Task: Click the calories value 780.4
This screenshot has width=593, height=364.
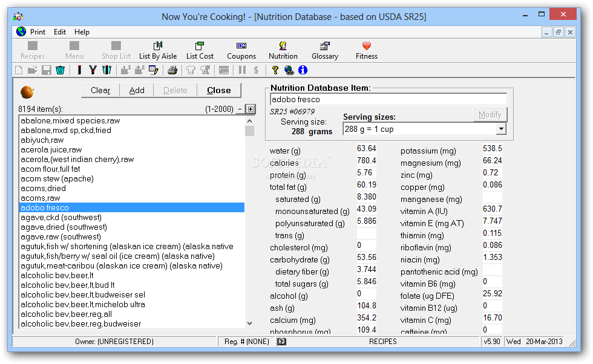Action: [367, 161]
